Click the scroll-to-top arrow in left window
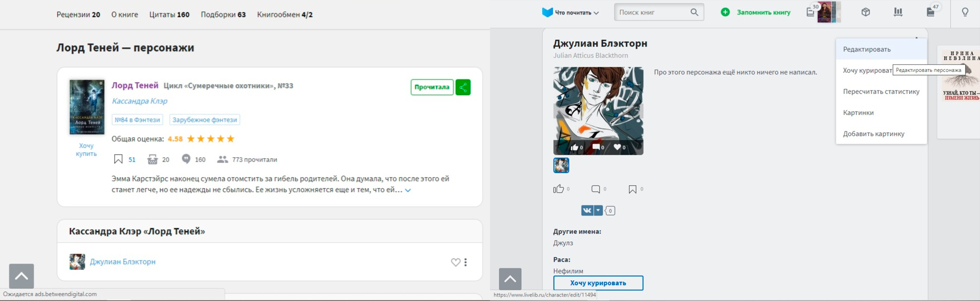Image resolution: width=980 pixels, height=301 pixels. click(21, 276)
